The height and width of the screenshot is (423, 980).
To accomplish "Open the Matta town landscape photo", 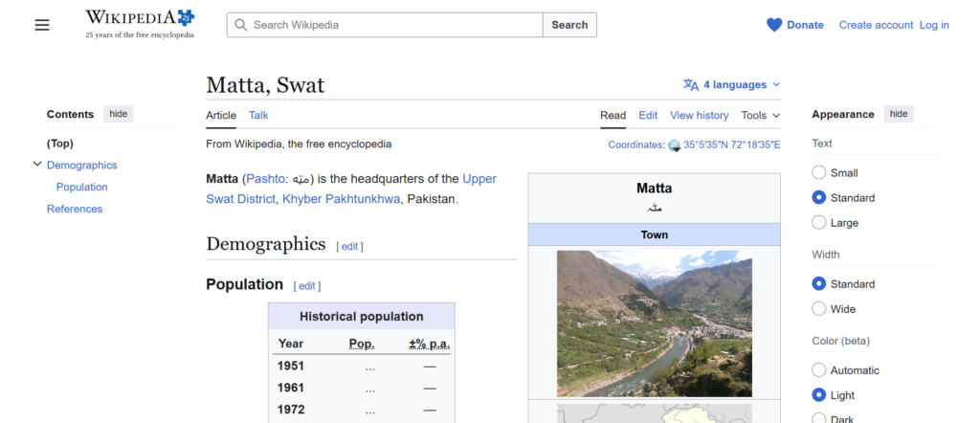I will click(655, 323).
